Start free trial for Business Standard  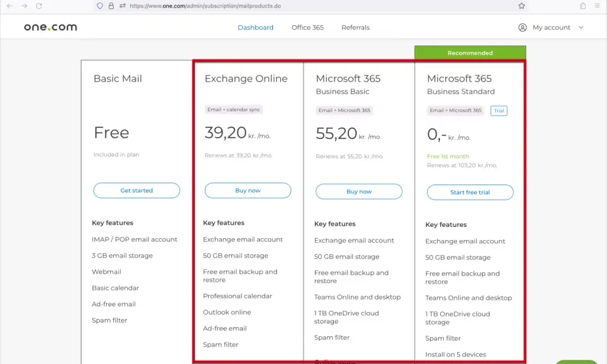pos(470,192)
